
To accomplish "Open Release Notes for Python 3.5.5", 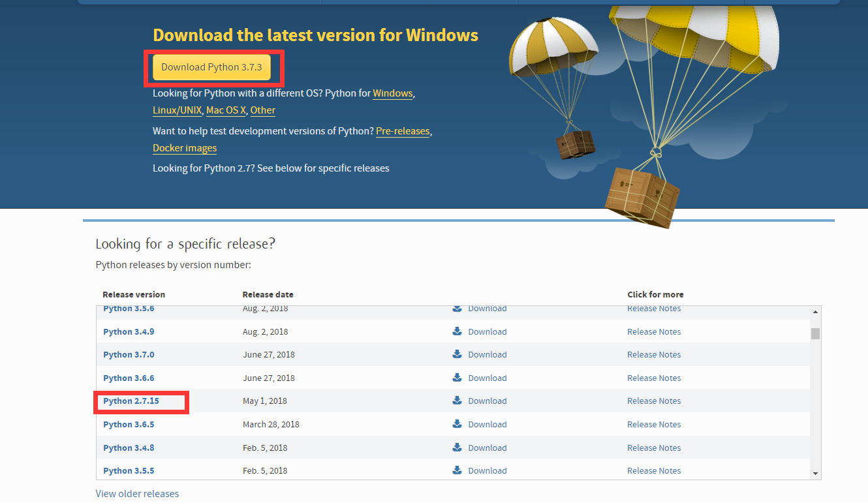I will [654, 471].
